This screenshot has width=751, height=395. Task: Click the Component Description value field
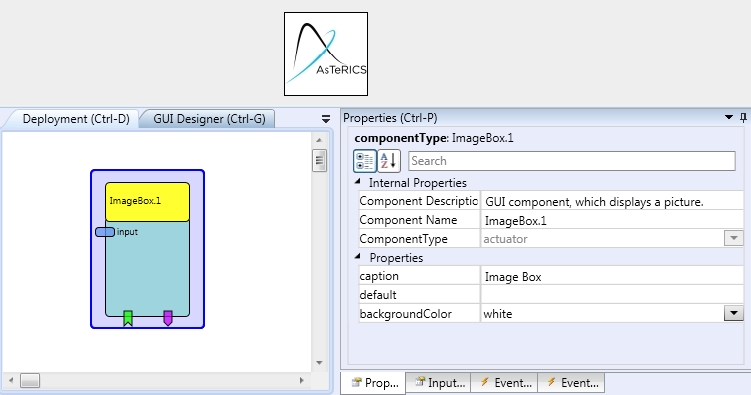612,201
